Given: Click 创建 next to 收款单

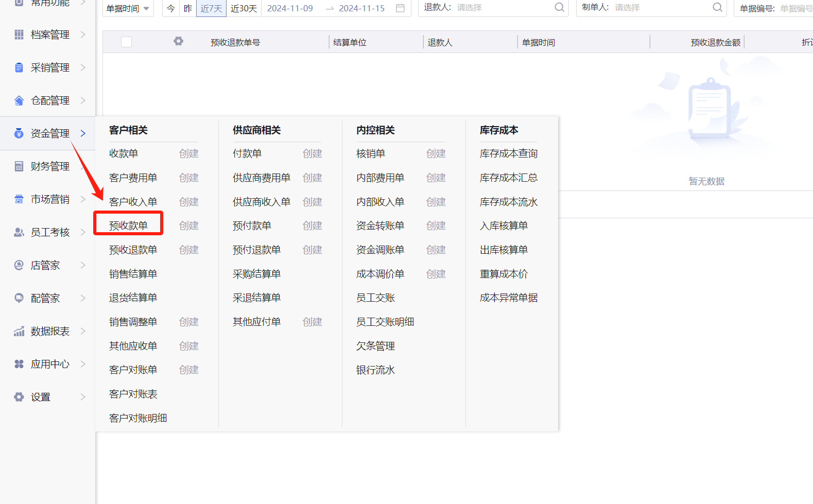Looking at the screenshot, I should pyautogui.click(x=188, y=153).
